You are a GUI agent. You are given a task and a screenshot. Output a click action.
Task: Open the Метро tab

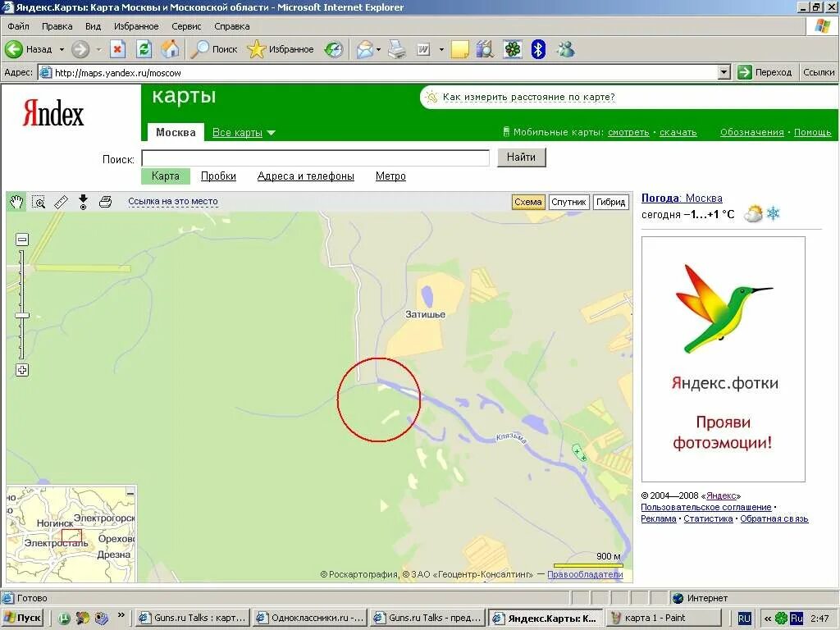click(390, 176)
